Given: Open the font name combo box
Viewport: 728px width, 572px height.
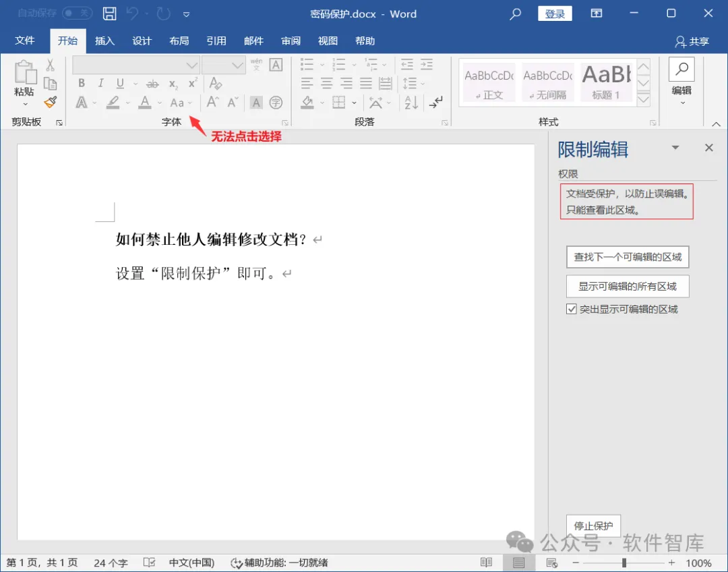Looking at the screenshot, I should 136,65.
